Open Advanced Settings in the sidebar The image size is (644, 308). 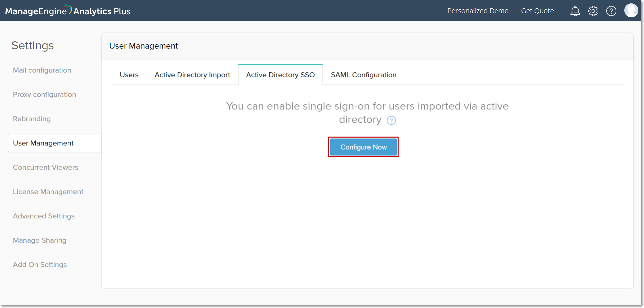(x=44, y=216)
